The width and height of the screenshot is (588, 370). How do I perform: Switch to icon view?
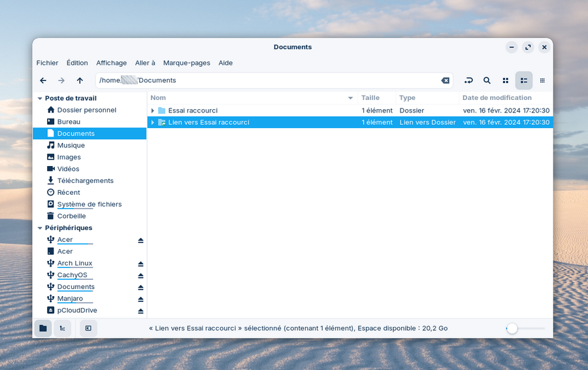(x=505, y=80)
